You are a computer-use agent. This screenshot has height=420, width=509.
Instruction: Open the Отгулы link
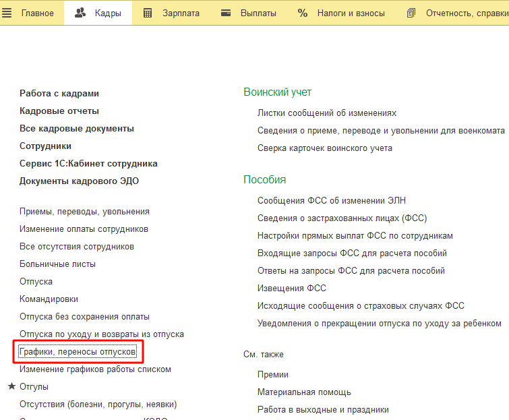(34, 387)
